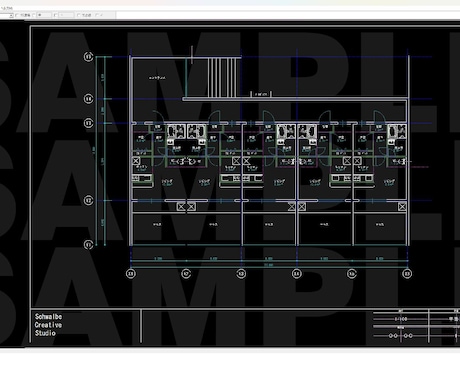Viewport: 460px width, 380px height.
Task: Toggle the last toolbar checkbox with check mark label
Action: click(97, 15)
